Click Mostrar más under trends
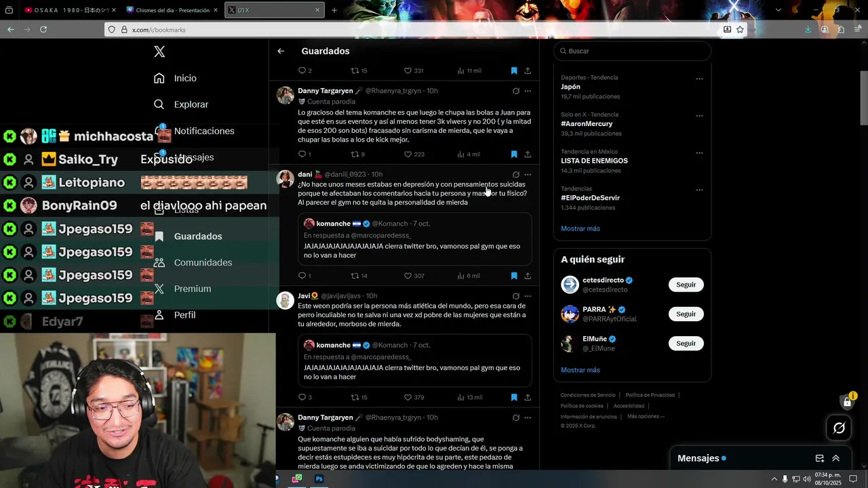The width and height of the screenshot is (868, 488). coord(580,228)
